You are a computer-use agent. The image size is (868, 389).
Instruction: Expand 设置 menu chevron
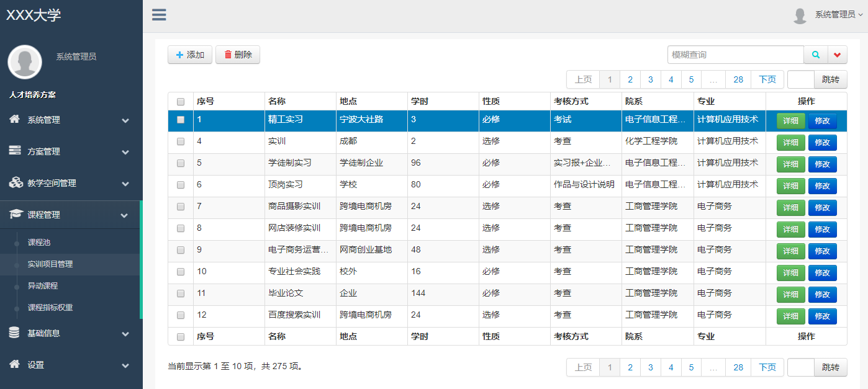coord(125,365)
